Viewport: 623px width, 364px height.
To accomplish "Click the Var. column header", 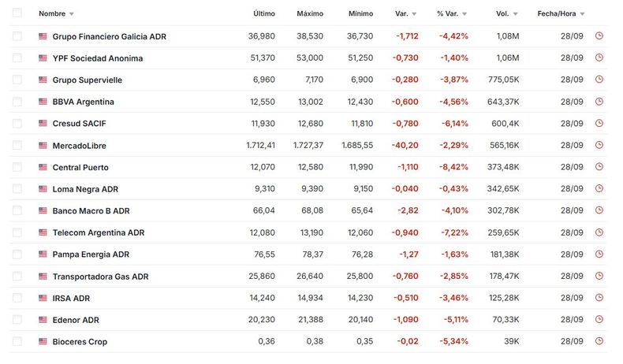I will (x=401, y=13).
